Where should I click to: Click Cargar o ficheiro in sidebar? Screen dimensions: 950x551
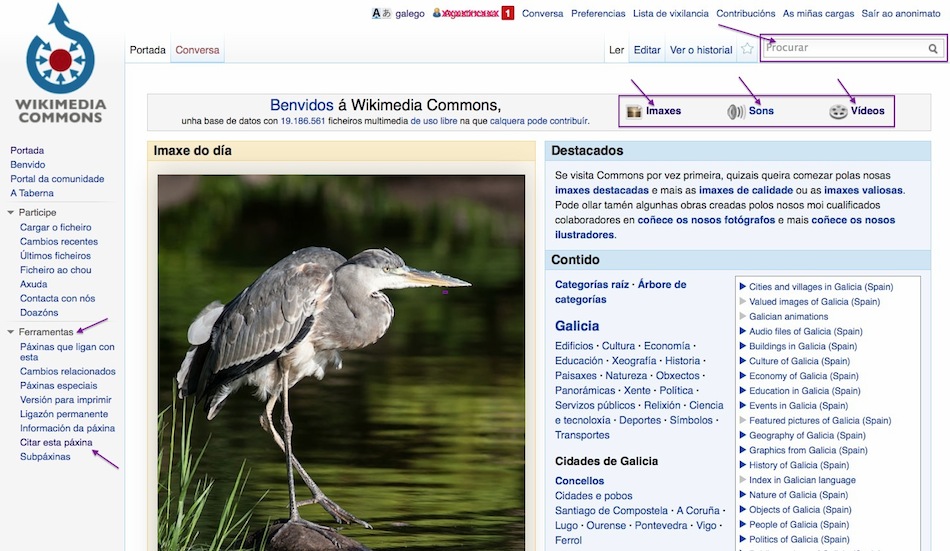(56, 227)
